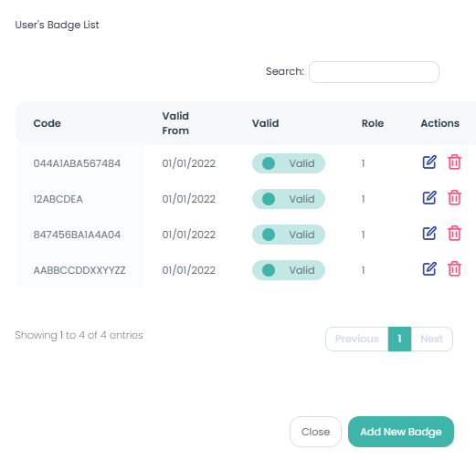This screenshot has height=460, width=476.
Task: Delete badge 12ABCDEA
Action: [454, 198]
